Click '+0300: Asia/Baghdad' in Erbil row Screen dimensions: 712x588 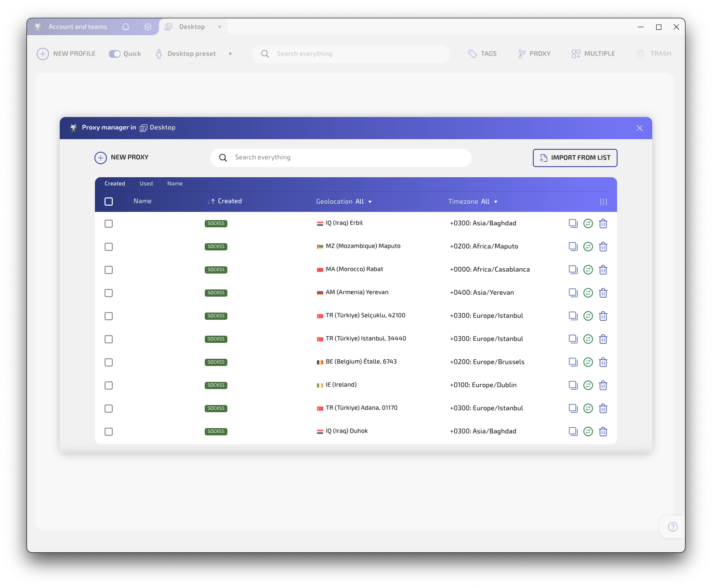(x=483, y=223)
